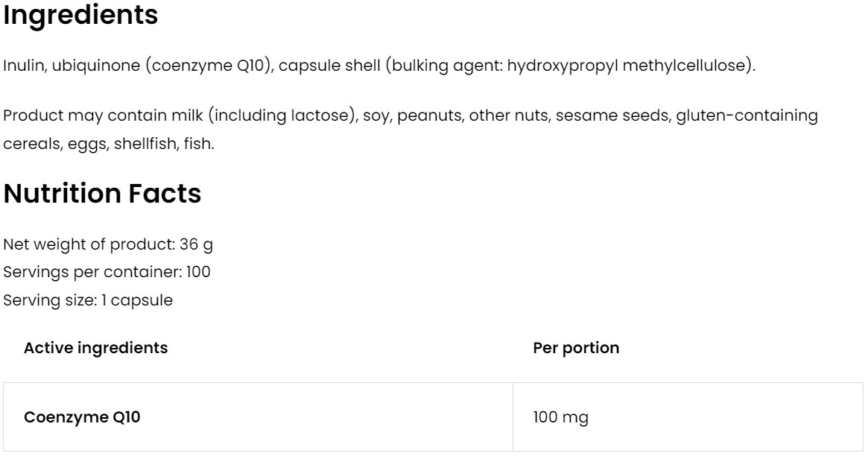The image size is (868, 456).
Task: Click the 100 mg table cell
Action: [x=560, y=417]
